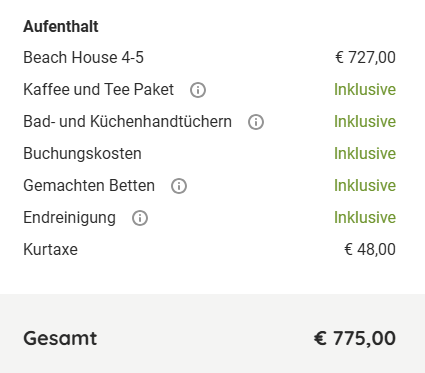Click the Kurtaxe amount € 48,00
425x373 pixels.
[370, 249]
